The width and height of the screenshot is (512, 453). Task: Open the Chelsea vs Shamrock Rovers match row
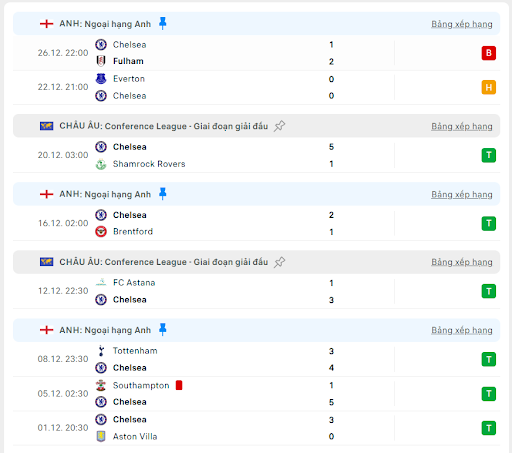click(256, 155)
